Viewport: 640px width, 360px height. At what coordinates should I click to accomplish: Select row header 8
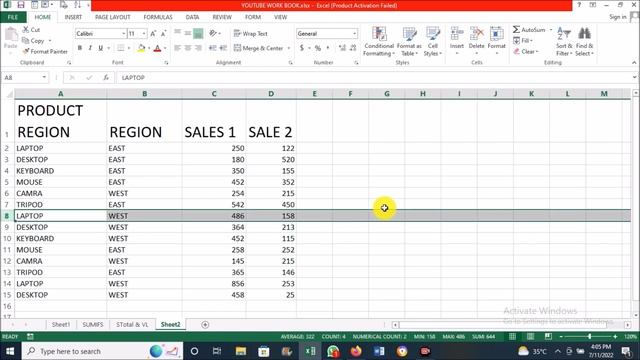click(7, 216)
